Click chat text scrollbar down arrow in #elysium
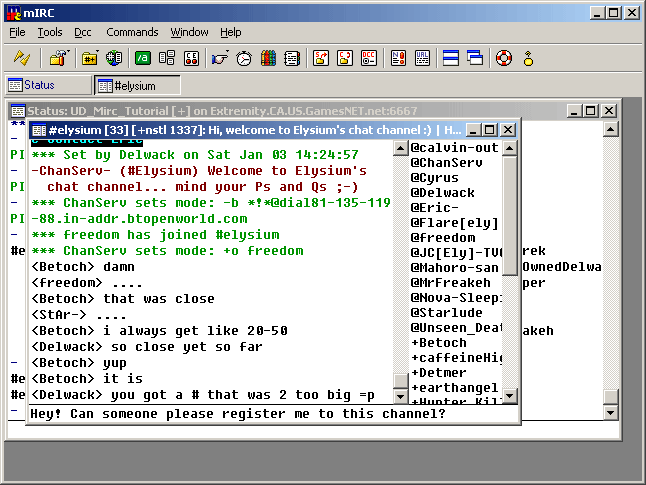 tap(400, 396)
